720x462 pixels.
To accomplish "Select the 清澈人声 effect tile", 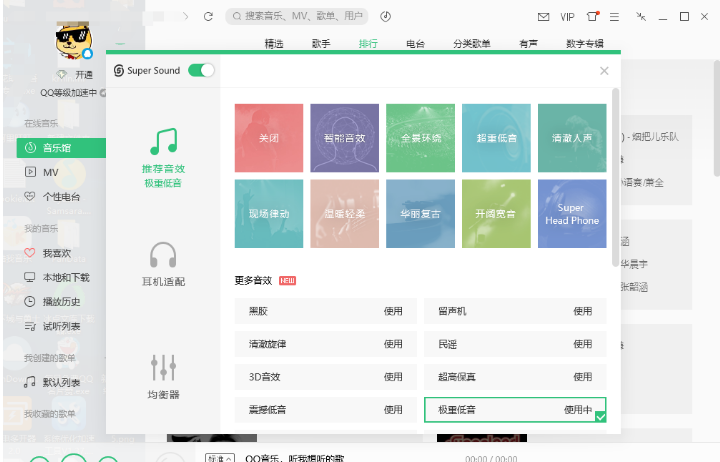I will click(572, 138).
